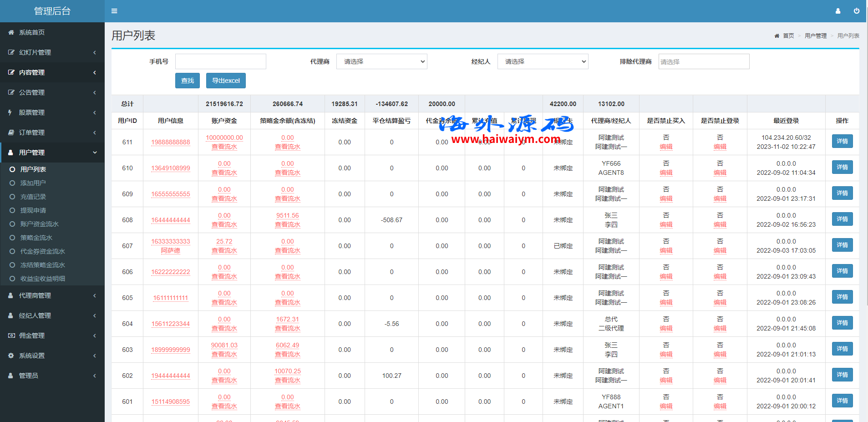The height and width of the screenshot is (422, 868).
Task: Toggle sidebar with the hamburger menu icon
Action: tap(114, 11)
